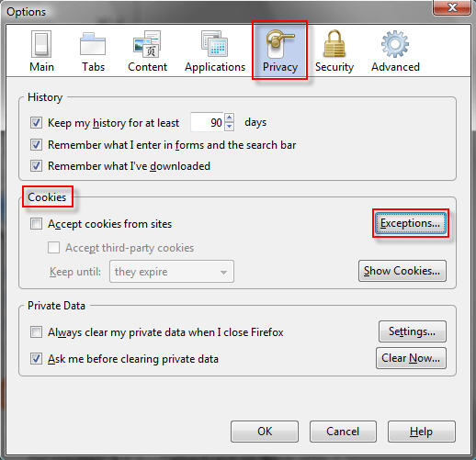Open the Advanced gear icon
The image size is (476, 460).
[395, 44]
